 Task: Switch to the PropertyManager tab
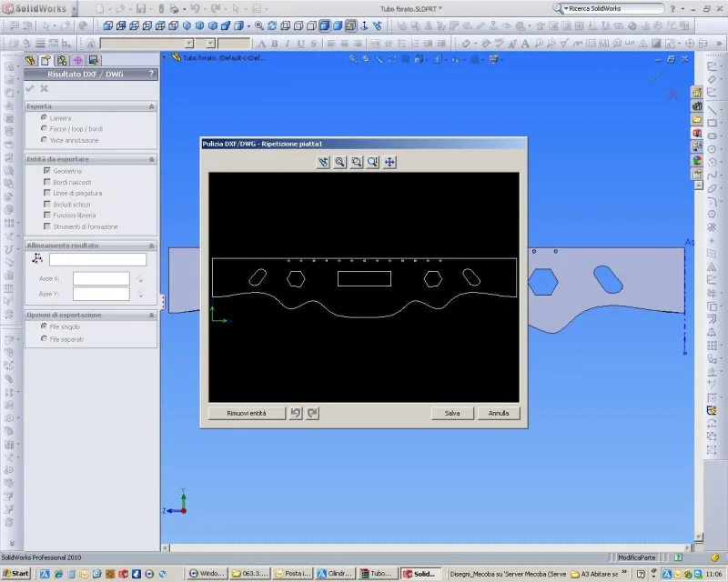coord(45,60)
